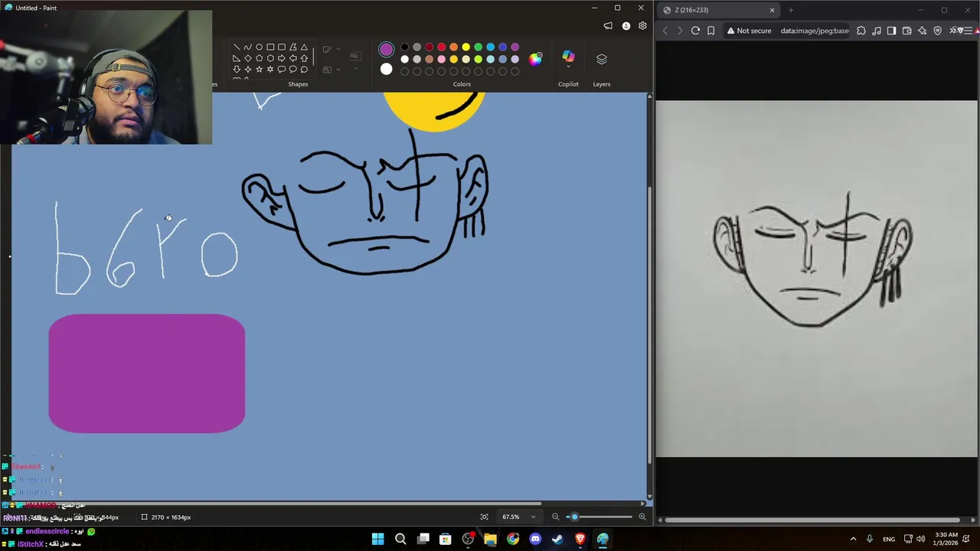This screenshot has width=980, height=551.
Task: Zoom in with the plus magnifier
Action: 642,517
